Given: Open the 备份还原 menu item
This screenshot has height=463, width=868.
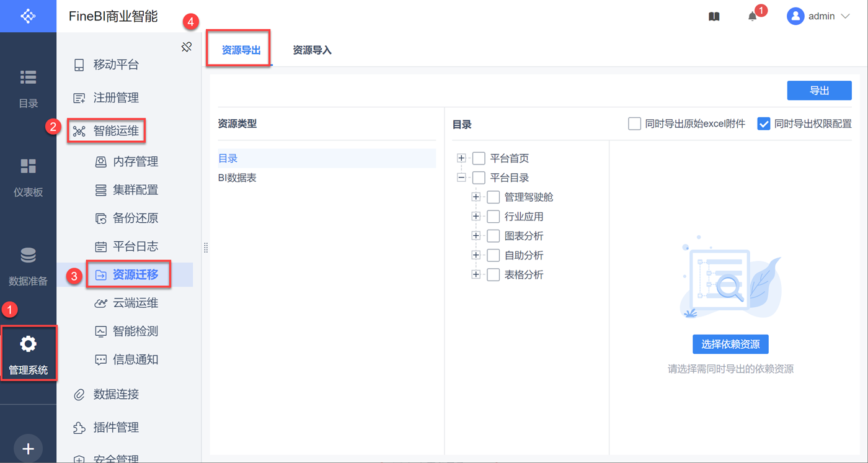Looking at the screenshot, I should pos(135,218).
